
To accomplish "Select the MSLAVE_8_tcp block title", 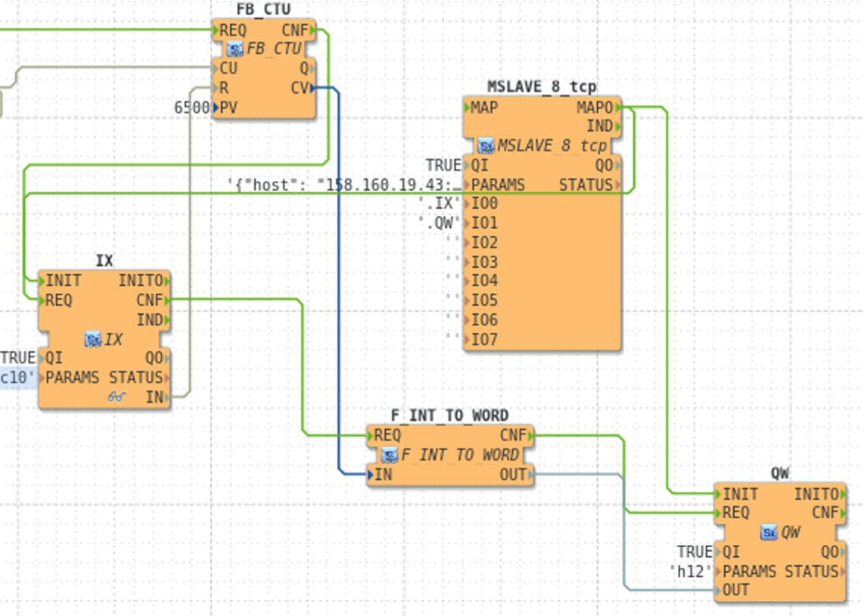I will 541,87.
